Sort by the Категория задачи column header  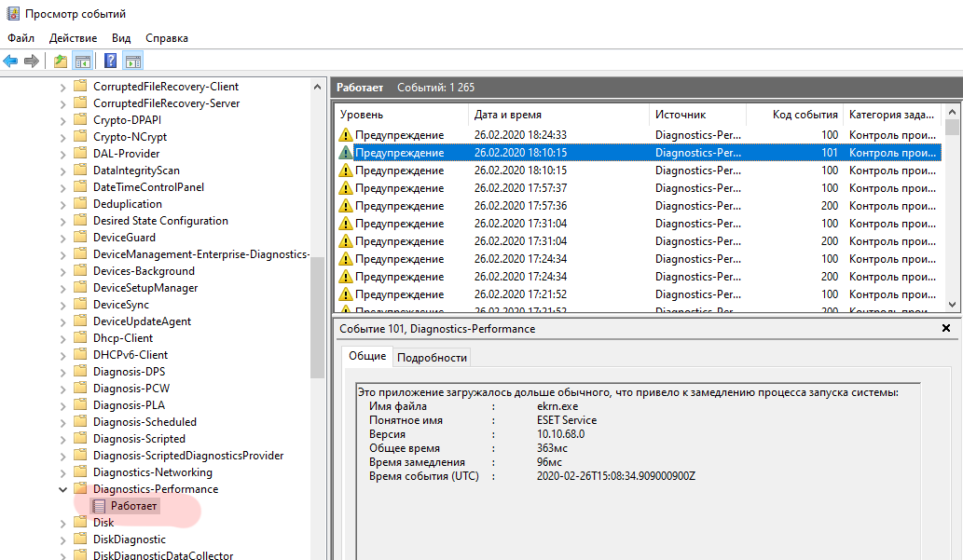coord(892,115)
